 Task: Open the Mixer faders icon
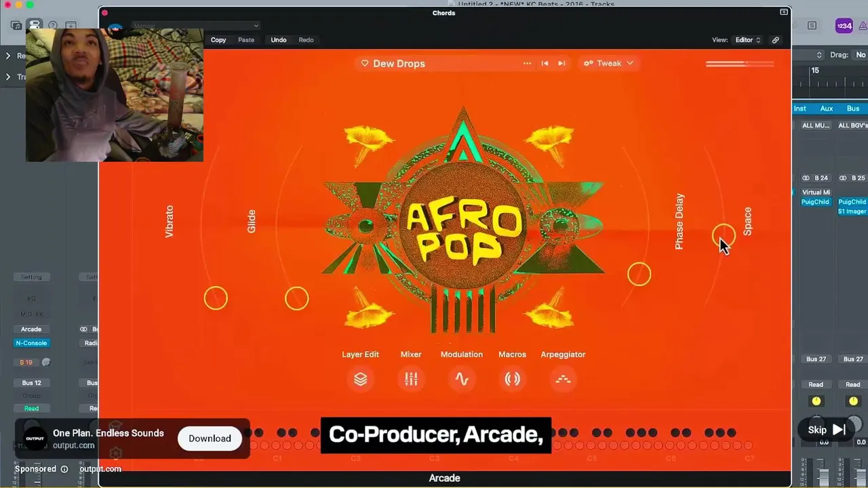click(x=411, y=380)
